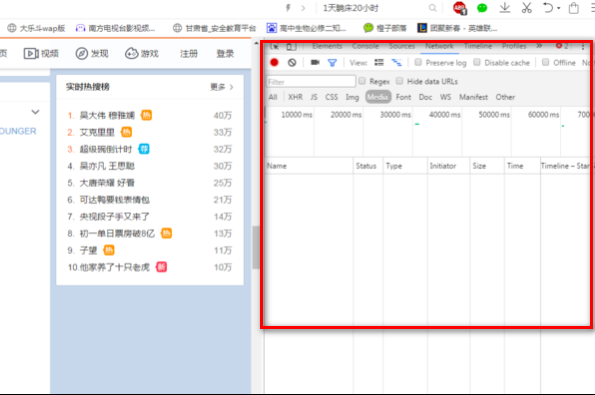The width and height of the screenshot is (595, 395).
Task: Filter requests by JS type
Action: coord(314,97)
